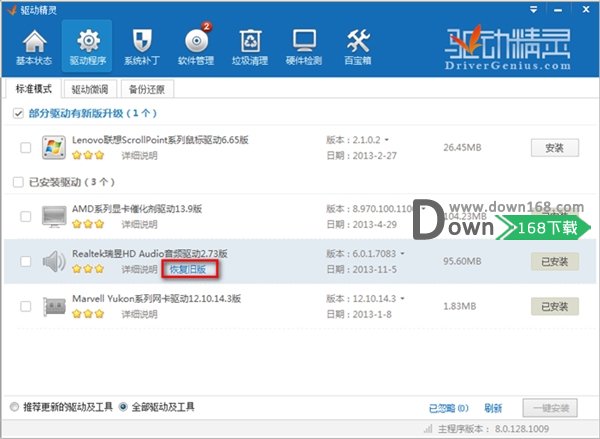Screen dimensions: 600x439
Task: Click the 主程序版本 8.0.128.1009 status text
Action: coord(494,429)
